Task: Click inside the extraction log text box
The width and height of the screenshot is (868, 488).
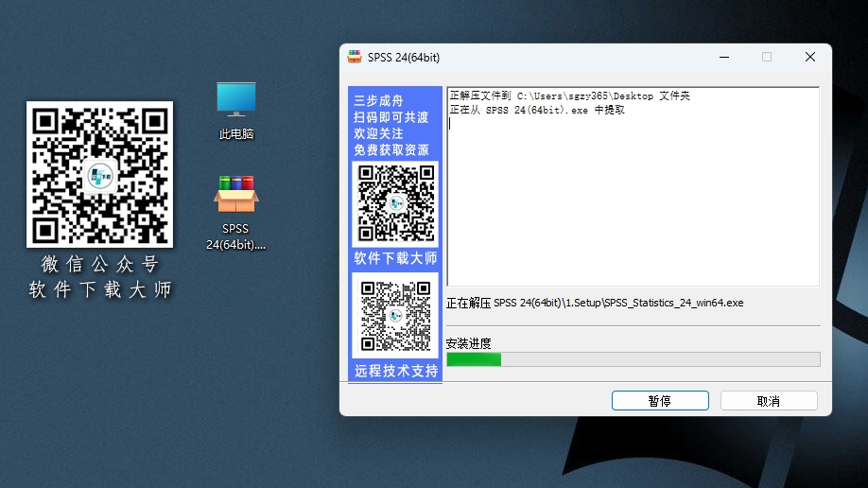Action: tap(634, 186)
